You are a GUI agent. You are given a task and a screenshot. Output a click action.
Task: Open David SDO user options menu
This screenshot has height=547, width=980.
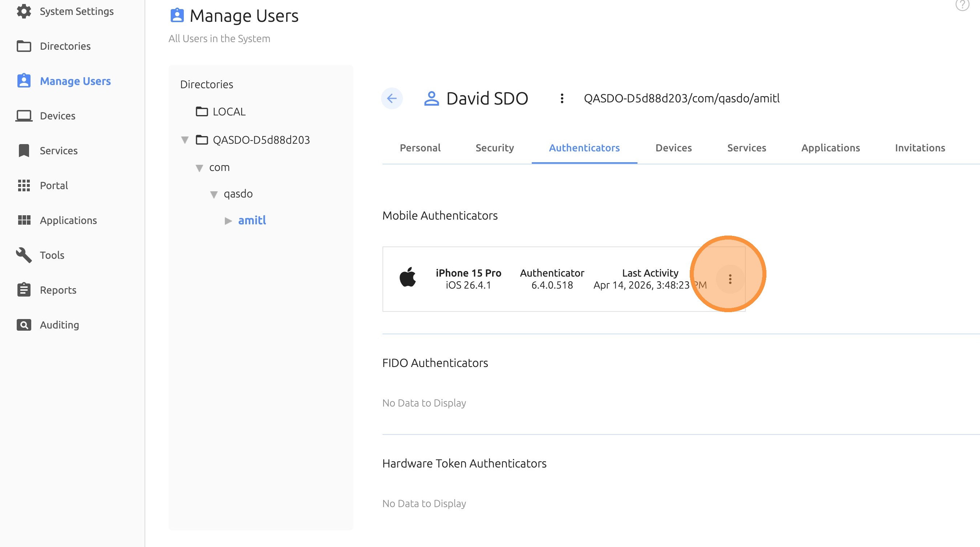[562, 98]
